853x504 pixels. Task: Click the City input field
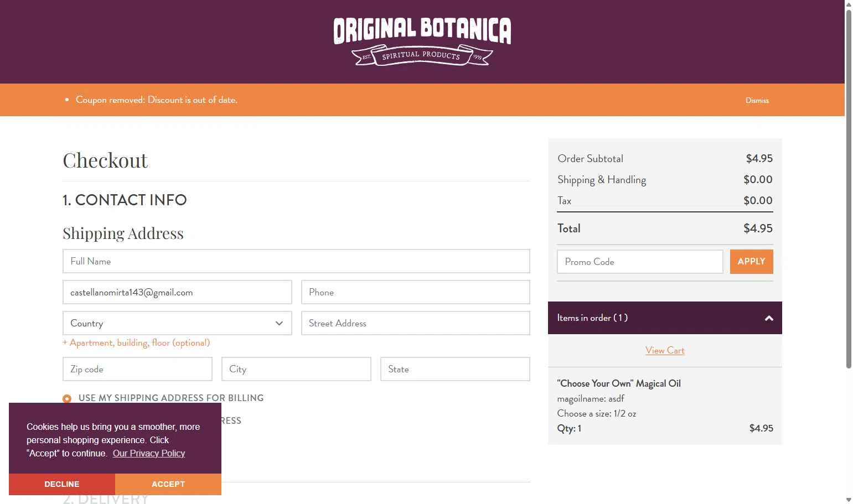tap(296, 369)
